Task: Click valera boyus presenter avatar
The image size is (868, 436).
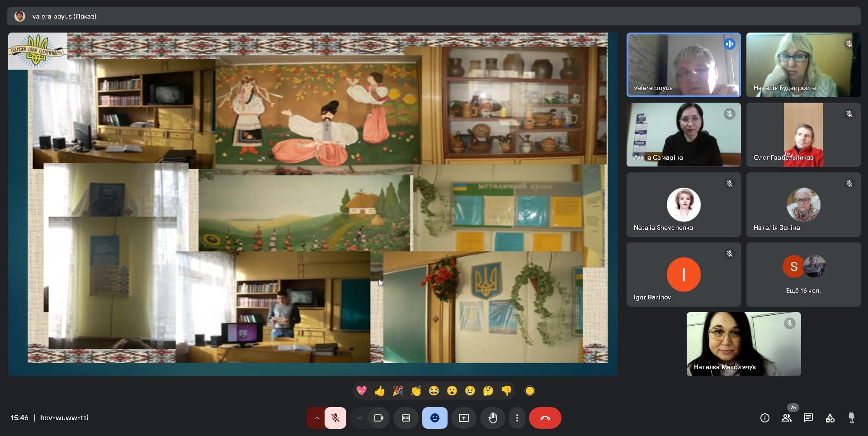Action: click(x=20, y=16)
